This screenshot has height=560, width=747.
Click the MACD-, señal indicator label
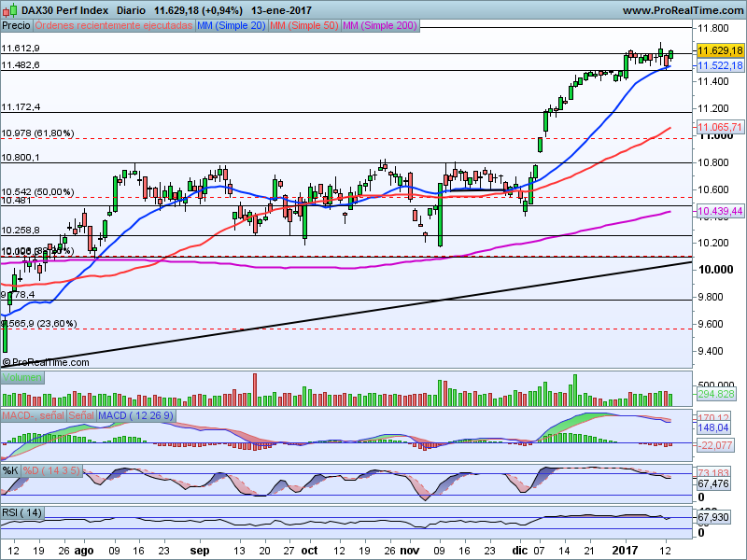(x=33, y=415)
